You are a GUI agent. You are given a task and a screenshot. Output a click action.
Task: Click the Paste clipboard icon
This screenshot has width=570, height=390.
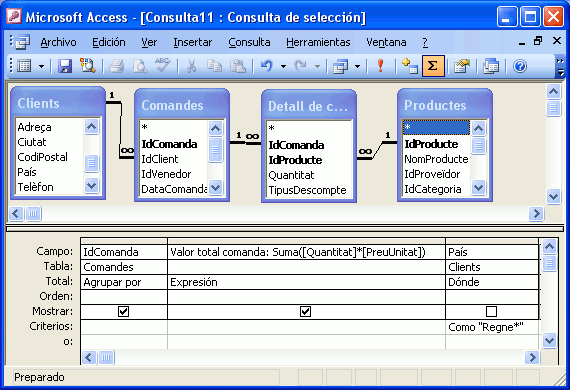pyautogui.click(x=238, y=66)
